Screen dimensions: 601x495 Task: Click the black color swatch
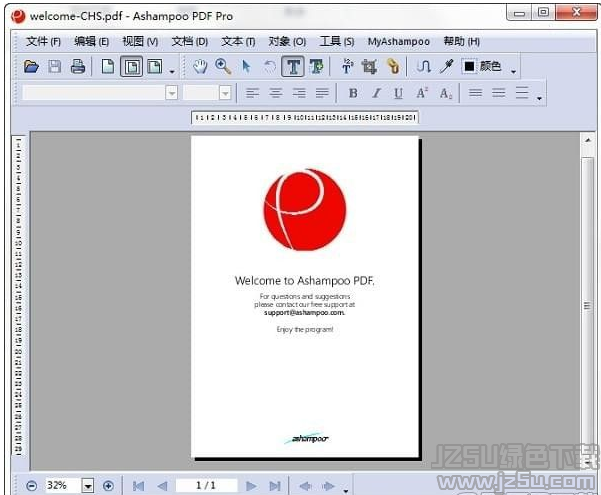pyautogui.click(x=469, y=67)
